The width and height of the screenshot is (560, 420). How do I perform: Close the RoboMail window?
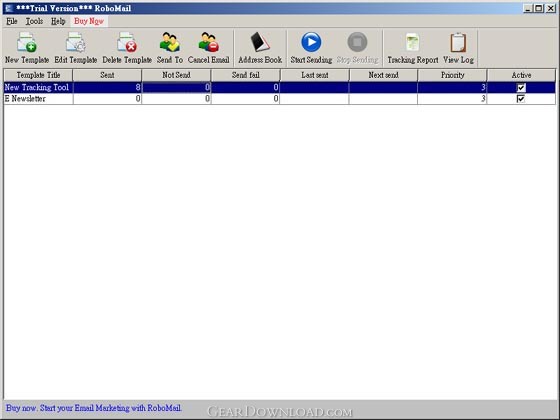tap(551, 8)
